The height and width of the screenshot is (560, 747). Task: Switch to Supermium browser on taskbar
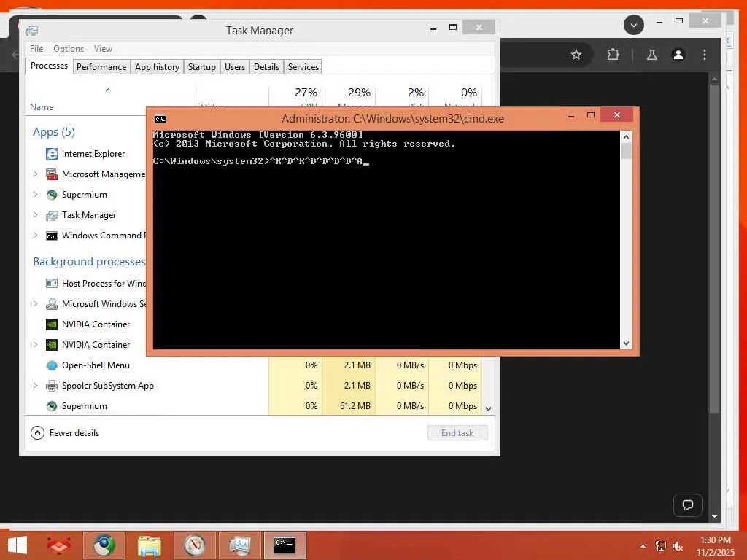104,545
